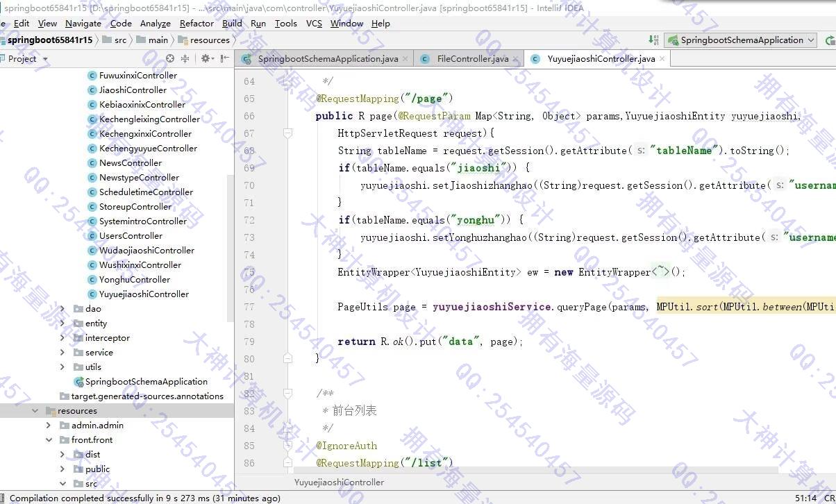Click the fold marker at line 80

pyautogui.click(x=287, y=359)
